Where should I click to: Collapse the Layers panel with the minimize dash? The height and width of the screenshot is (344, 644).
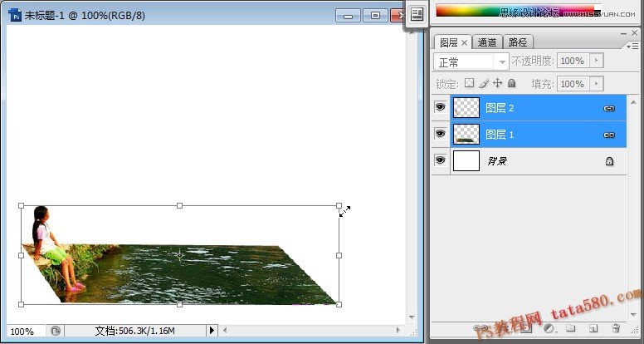tap(623, 33)
